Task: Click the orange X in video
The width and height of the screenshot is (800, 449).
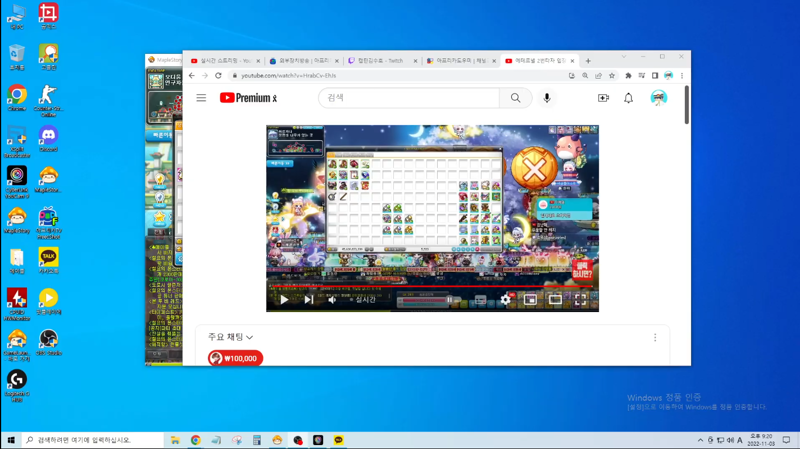Action: [534, 169]
